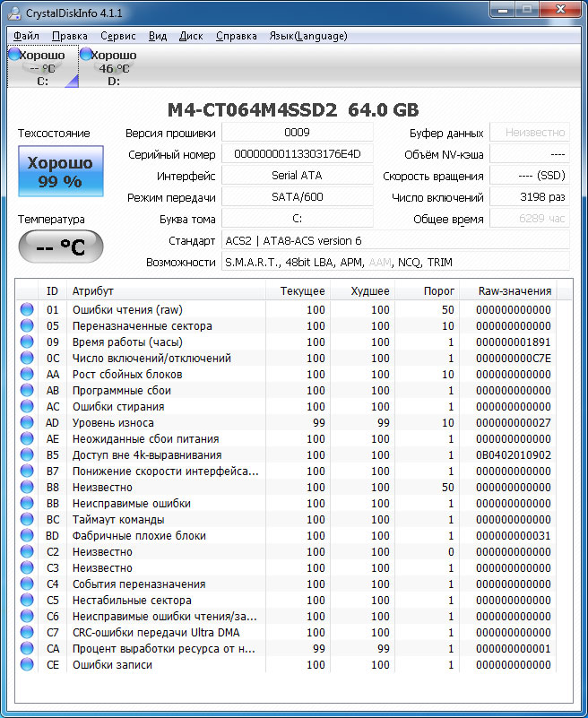Click status orb of attribute C2 row
588x718 pixels.
(x=27, y=551)
